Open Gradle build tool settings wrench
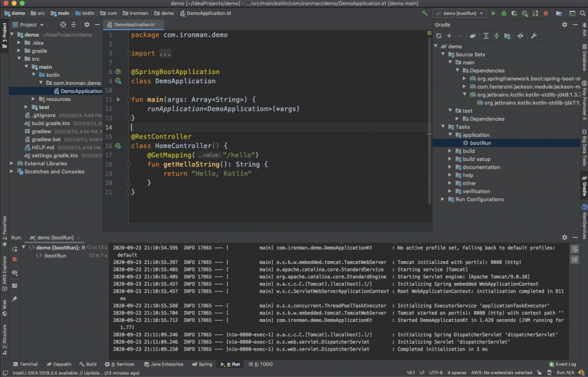The image size is (588, 377). (534, 36)
